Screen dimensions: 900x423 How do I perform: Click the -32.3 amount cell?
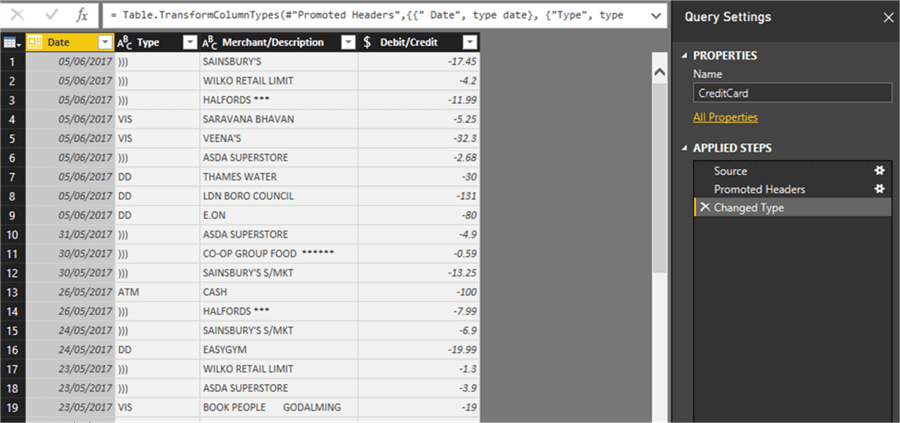(x=419, y=138)
